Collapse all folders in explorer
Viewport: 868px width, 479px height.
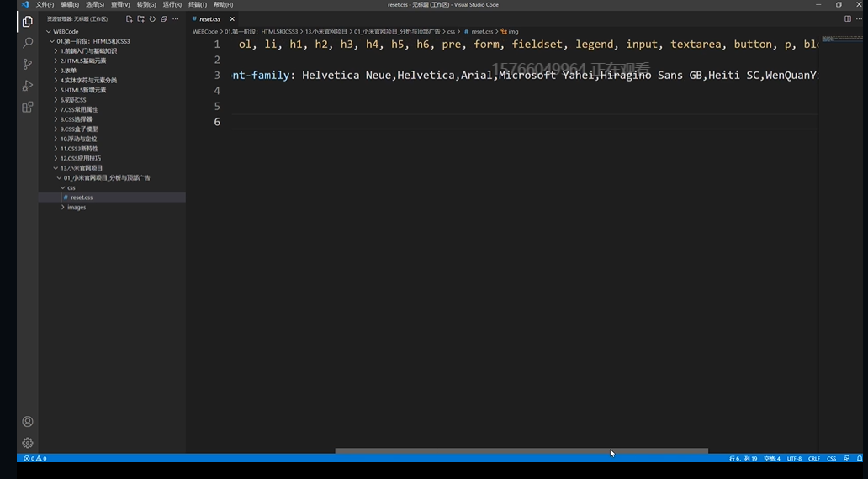coord(164,18)
